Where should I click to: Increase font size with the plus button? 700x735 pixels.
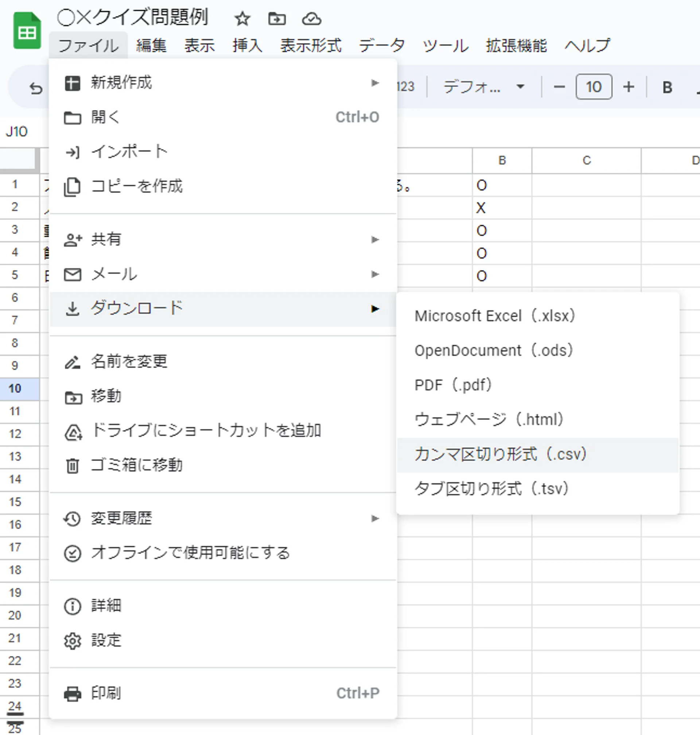point(628,87)
